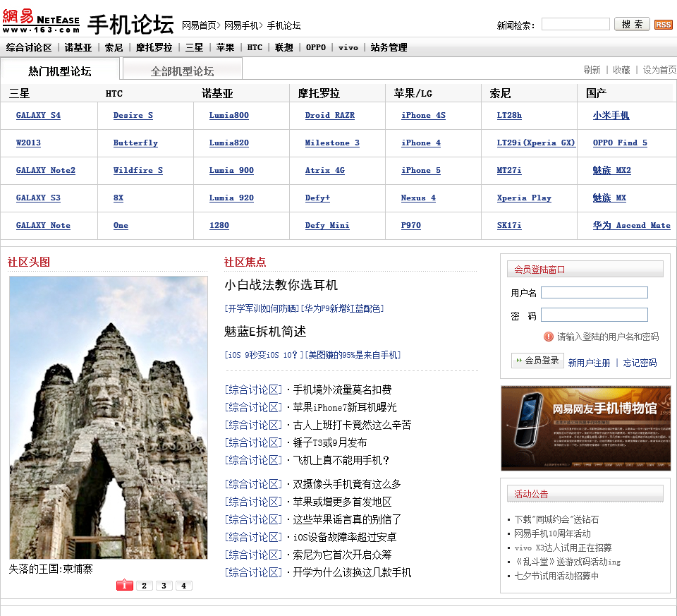Click the 搜索 search button
Screen dimensions: 677x616
632,24
